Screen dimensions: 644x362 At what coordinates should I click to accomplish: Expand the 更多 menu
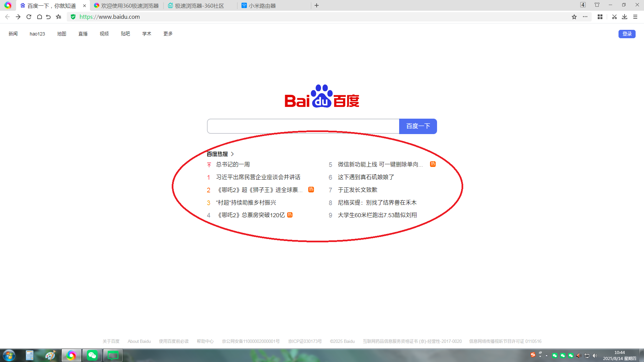168,34
